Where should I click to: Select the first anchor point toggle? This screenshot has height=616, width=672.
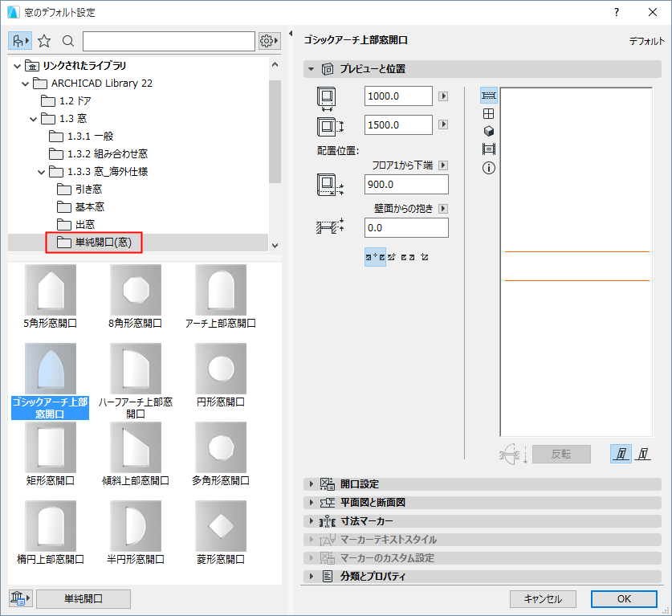[375, 257]
